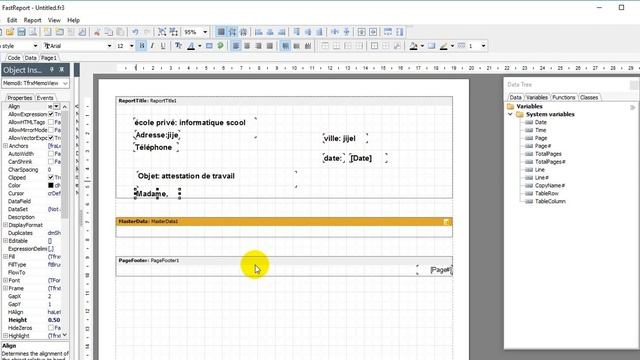Viewport: 640px width, 360px height.
Task: Toggle Bold formatting
Action: tap(142, 46)
